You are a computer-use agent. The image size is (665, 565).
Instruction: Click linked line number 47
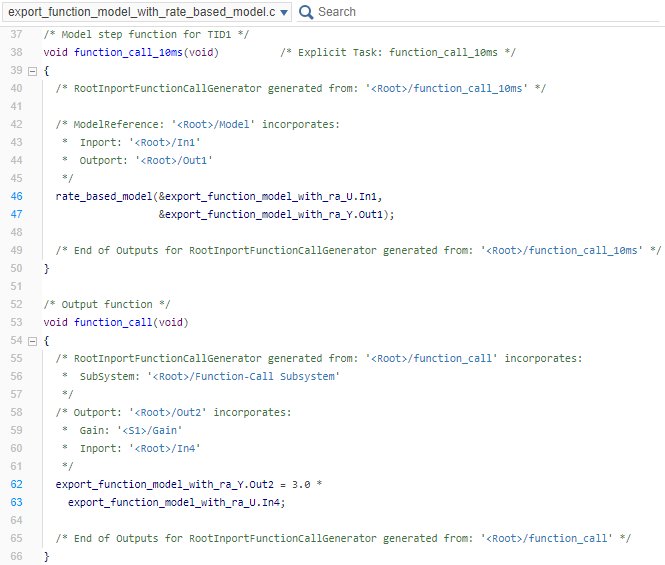16,214
